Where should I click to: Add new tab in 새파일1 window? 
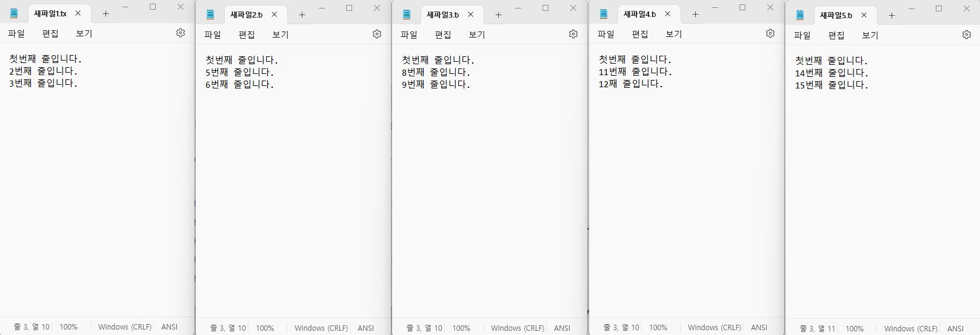click(x=105, y=13)
